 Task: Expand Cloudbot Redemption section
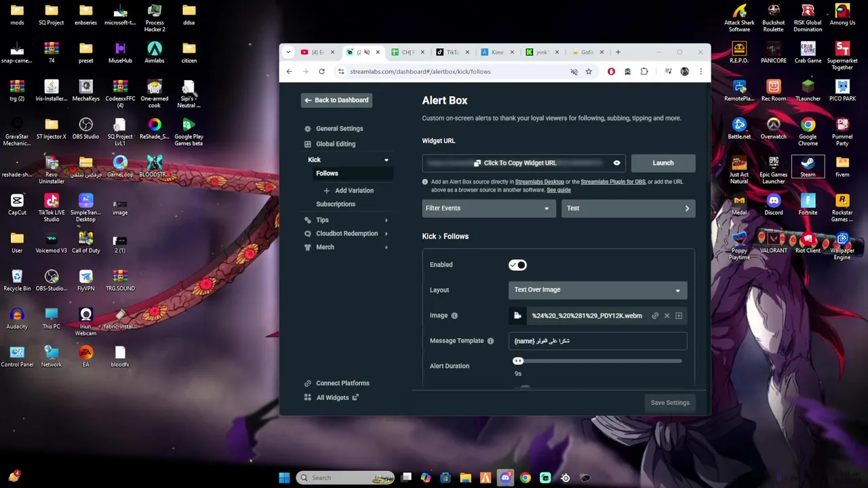[x=387, y=234]
